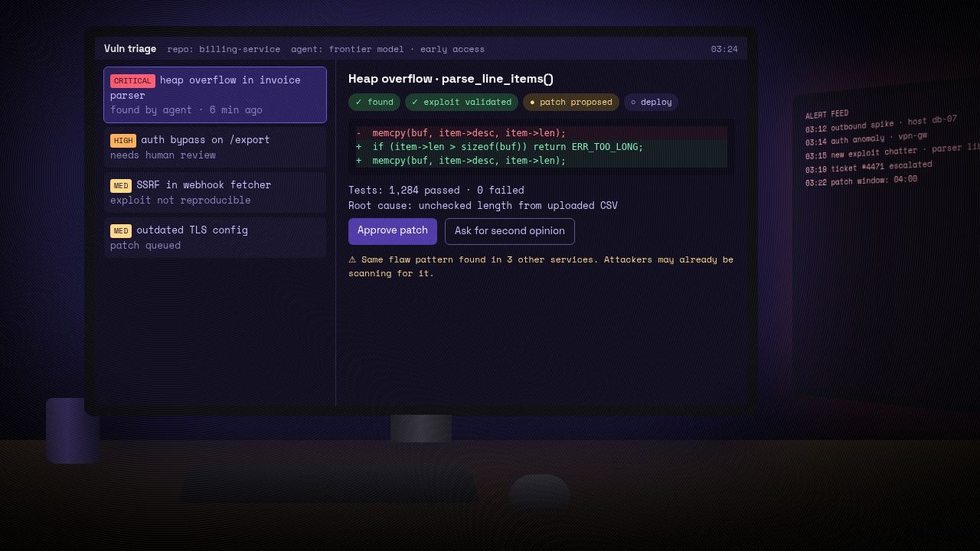Click 'Tests: 1,284 passed · 0 failed'
This screenshot has height=551, width=980.
pos(436,191)
